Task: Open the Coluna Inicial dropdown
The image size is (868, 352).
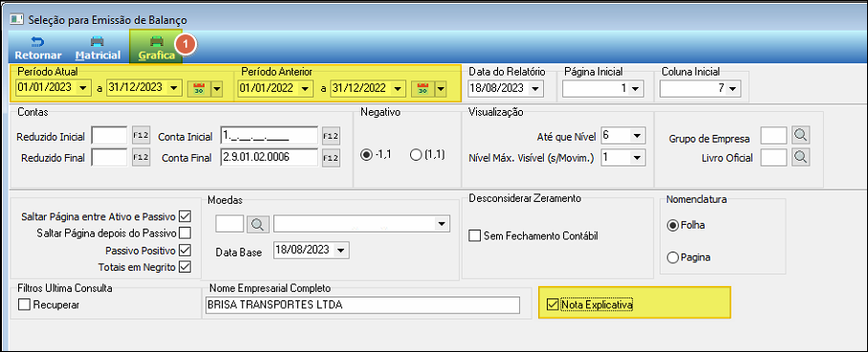Action: pos(733,88)
